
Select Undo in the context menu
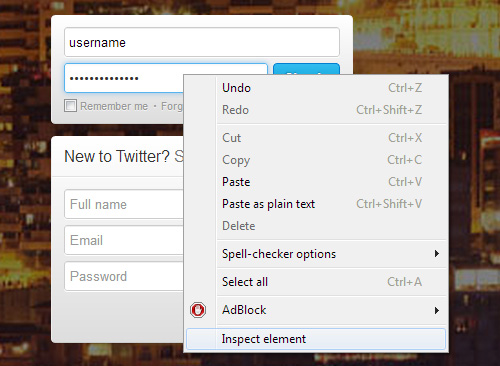(316, 88)
